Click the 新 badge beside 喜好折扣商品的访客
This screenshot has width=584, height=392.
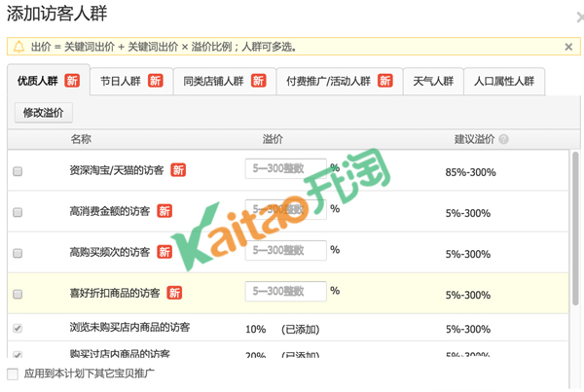[174, 293]
